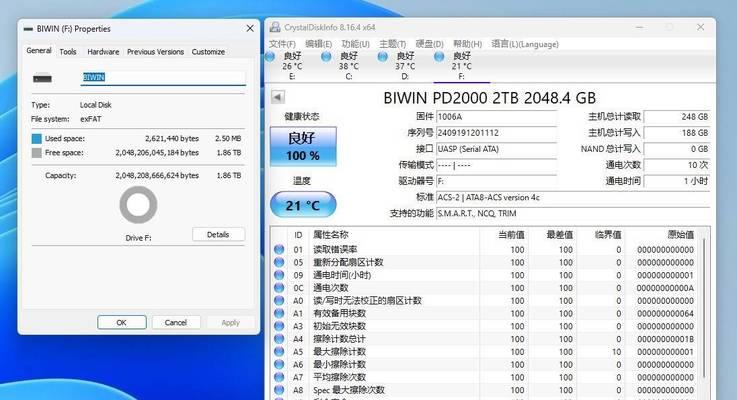This screenshot has height=400, width=737.
Task: Click status orb for attribute A4
Action: tap(279, 338)
